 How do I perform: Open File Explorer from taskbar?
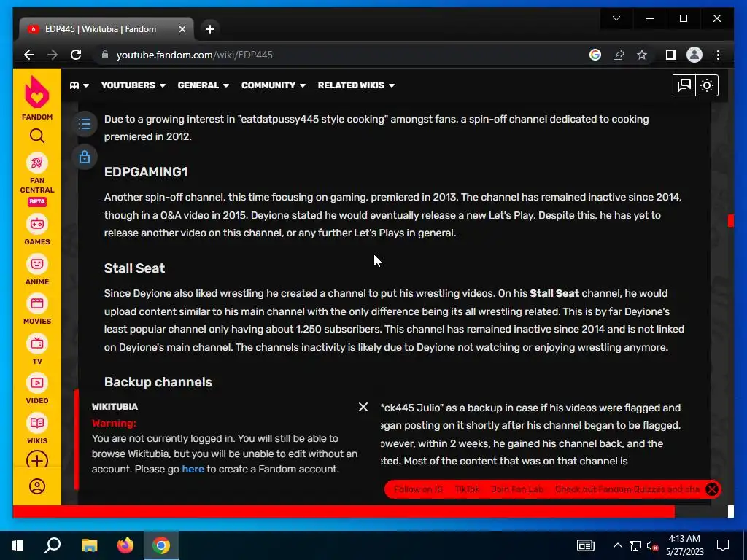coord(89,545)
